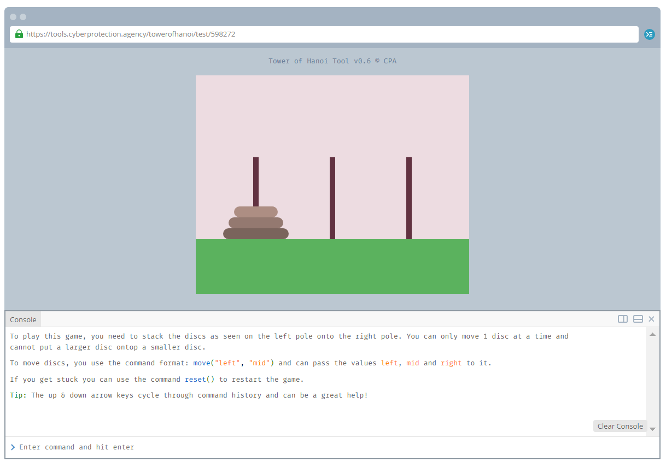Click the Tower of Hanoi Tool title text
The width and height of the screenshot is (666, 462).
(332, 61)
